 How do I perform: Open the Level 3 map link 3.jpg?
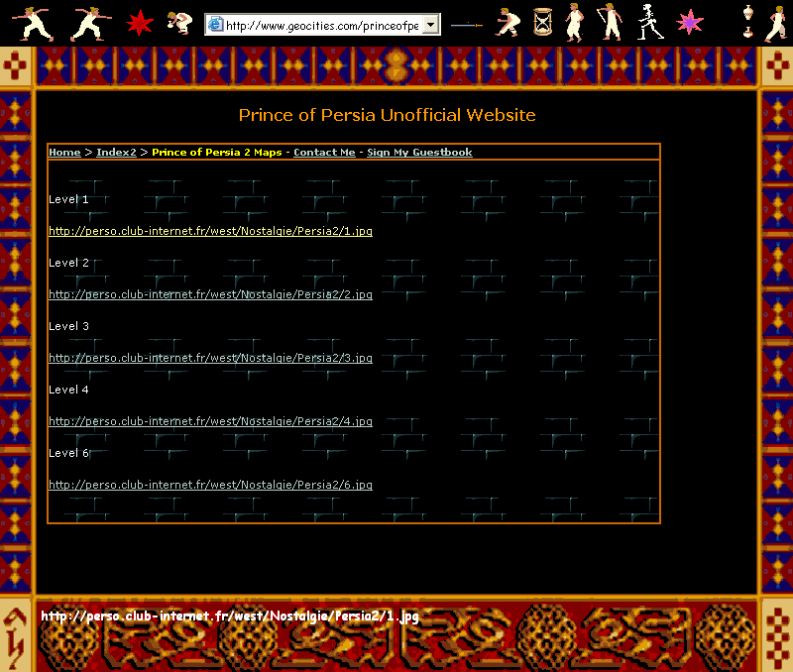[210, 358]
